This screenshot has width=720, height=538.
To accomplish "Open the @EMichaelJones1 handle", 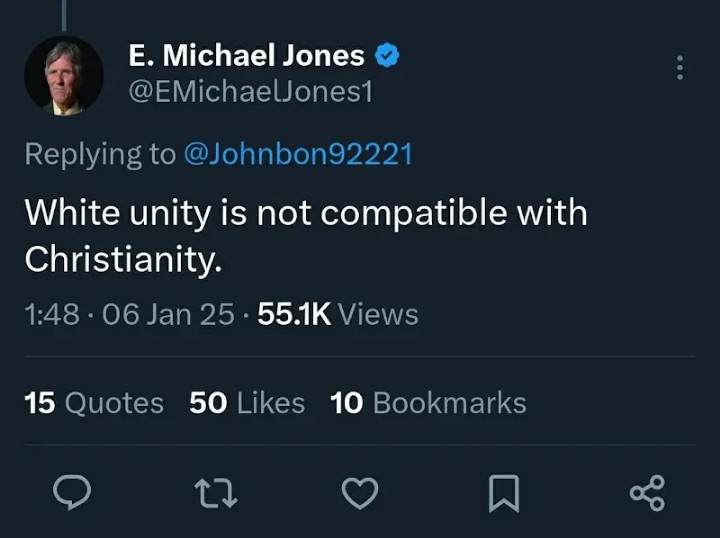I will (251, 93).
